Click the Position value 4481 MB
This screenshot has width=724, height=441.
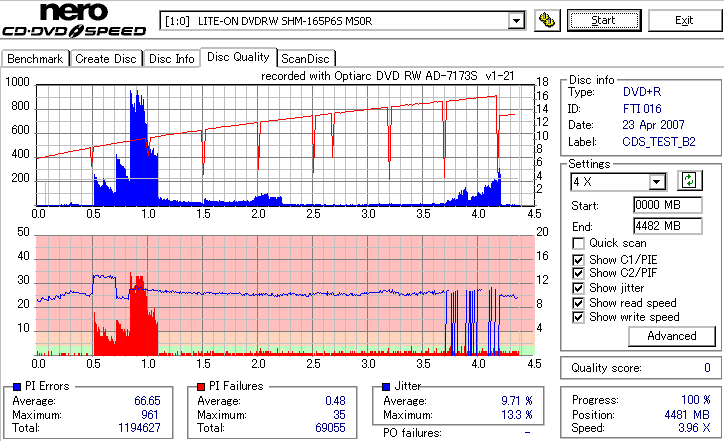[x=687, y=415]
